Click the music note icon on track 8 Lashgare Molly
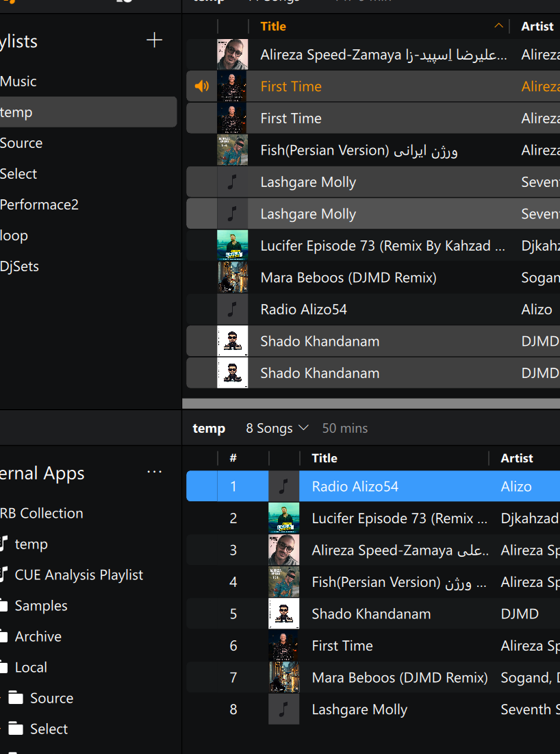The width and height of the screenshot is (560, 754). click(283, 709)
